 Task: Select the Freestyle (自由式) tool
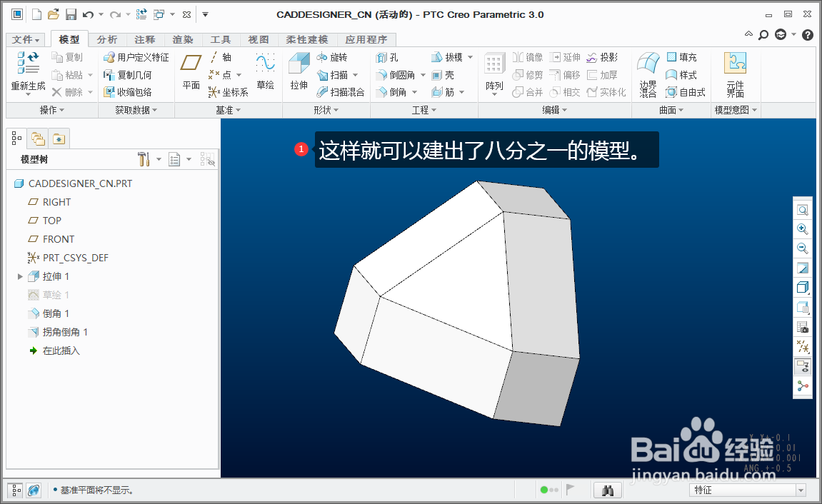[685, 92]
